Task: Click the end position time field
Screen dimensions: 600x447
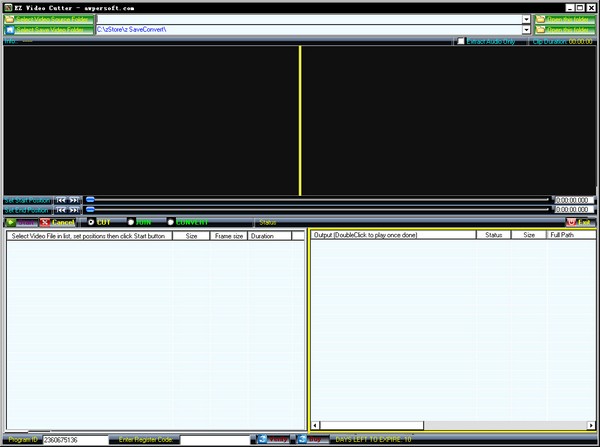Action: [x=574, y=210]
